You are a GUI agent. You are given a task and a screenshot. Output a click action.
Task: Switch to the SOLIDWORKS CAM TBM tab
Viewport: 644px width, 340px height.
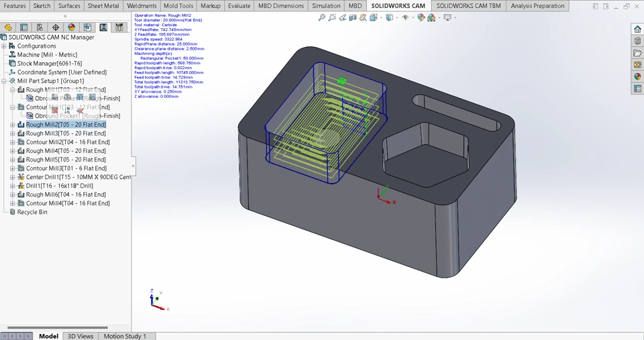pyautogui.click(x=468, y=6)
